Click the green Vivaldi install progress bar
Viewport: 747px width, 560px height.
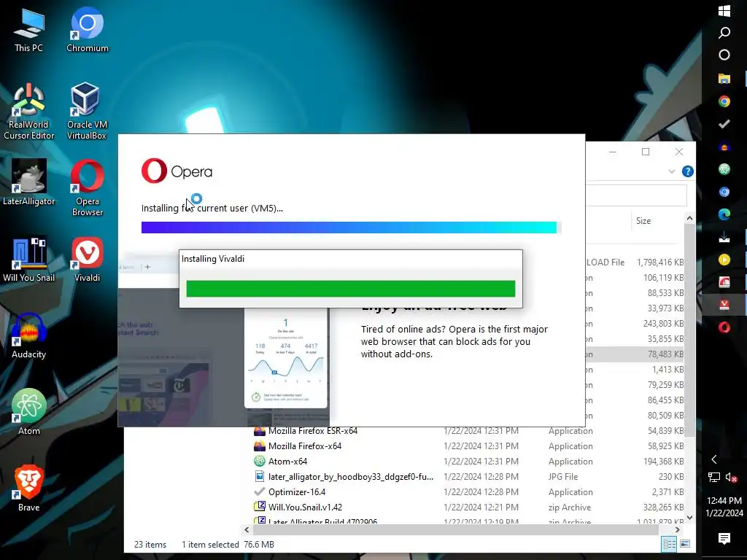click(x=351, y=289)
